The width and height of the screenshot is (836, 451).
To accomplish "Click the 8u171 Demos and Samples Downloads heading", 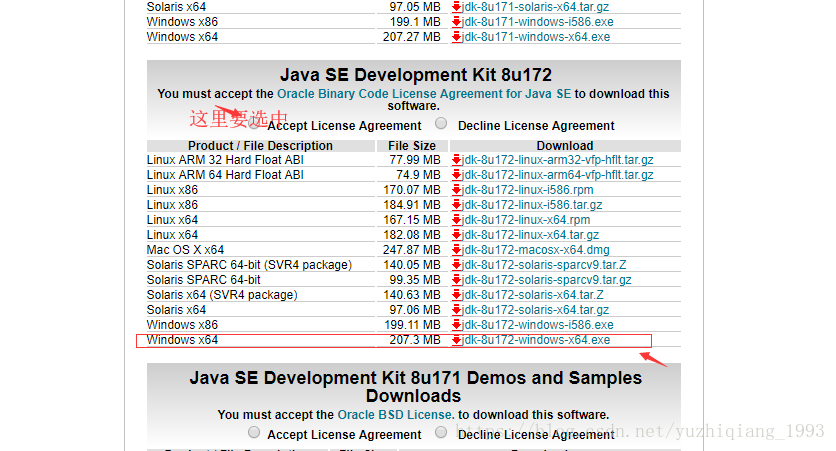I will 415,386.
